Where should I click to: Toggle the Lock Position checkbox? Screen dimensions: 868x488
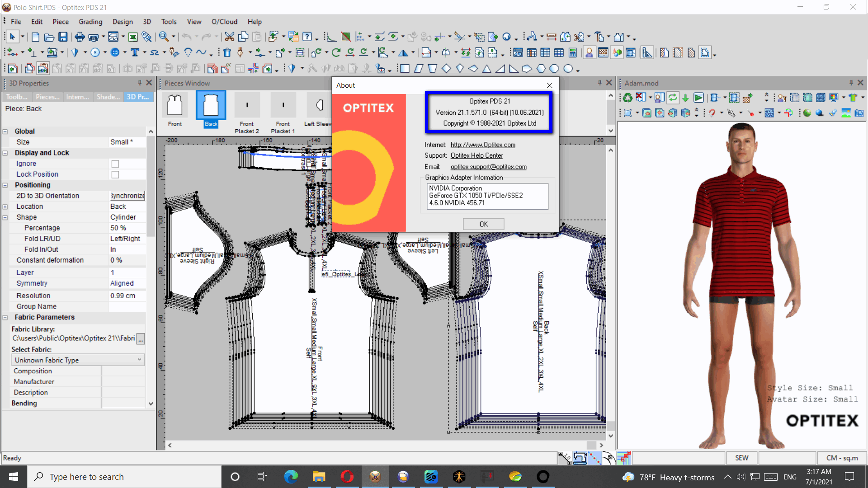[115, 174]
